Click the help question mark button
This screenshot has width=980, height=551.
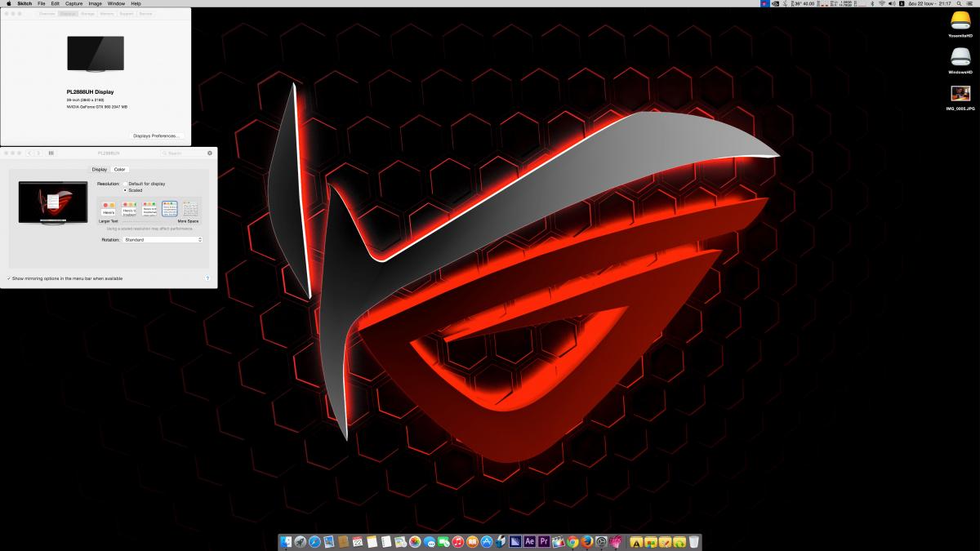(x=208, y=278)
